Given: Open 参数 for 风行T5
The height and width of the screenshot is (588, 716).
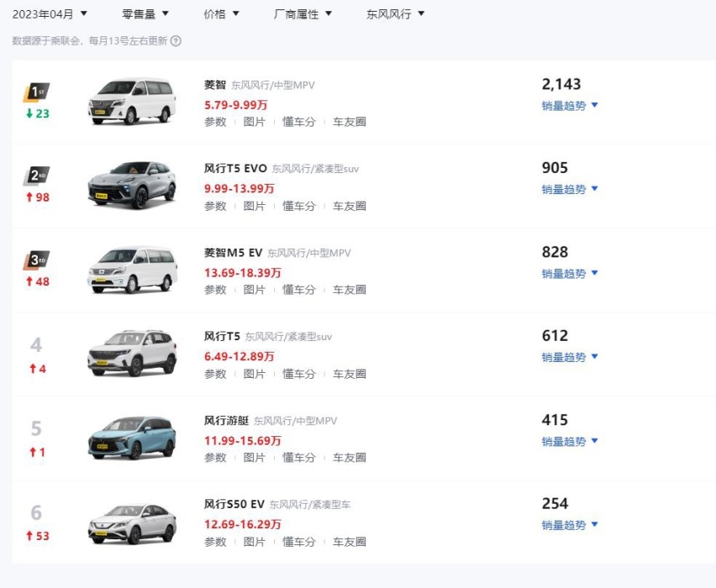Looking at the screenshot, I should click(x=215, y=374).
